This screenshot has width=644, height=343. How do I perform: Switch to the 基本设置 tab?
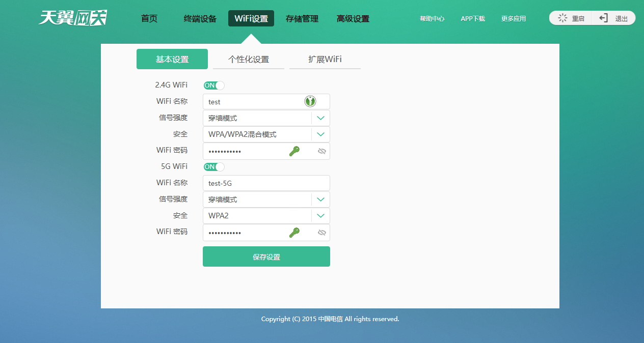(172, 59)
